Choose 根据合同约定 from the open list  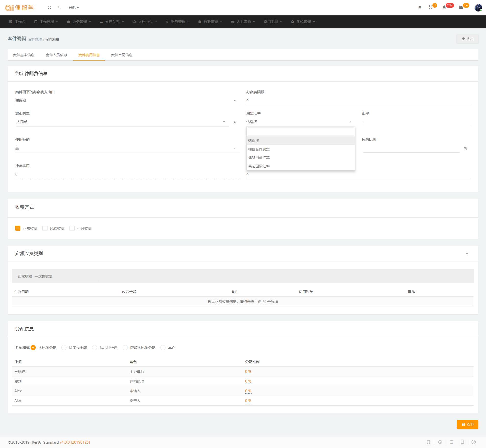pos(259,149)
